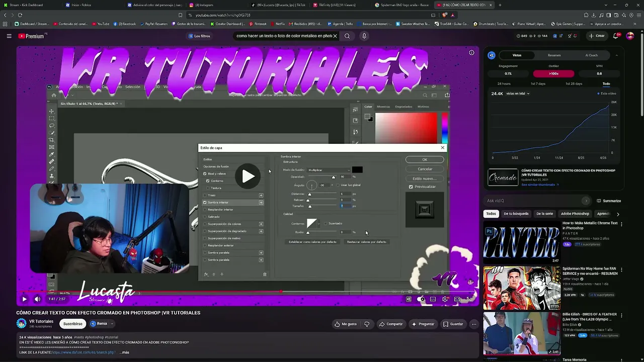This screenshot has width=644, height=362.
Task: Open the Spiderman No Way Home thumbnail
Action: (522, 288)
